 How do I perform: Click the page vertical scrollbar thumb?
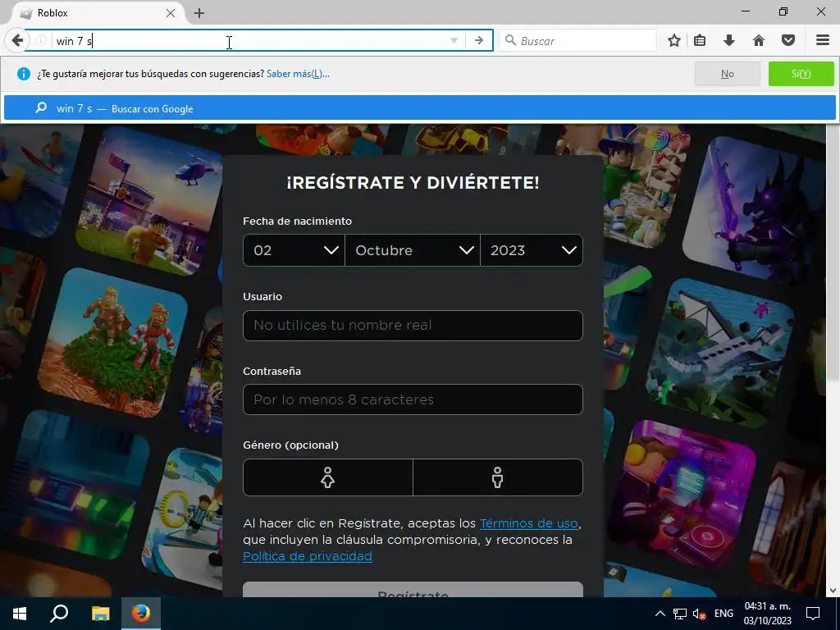coord(833,253)
